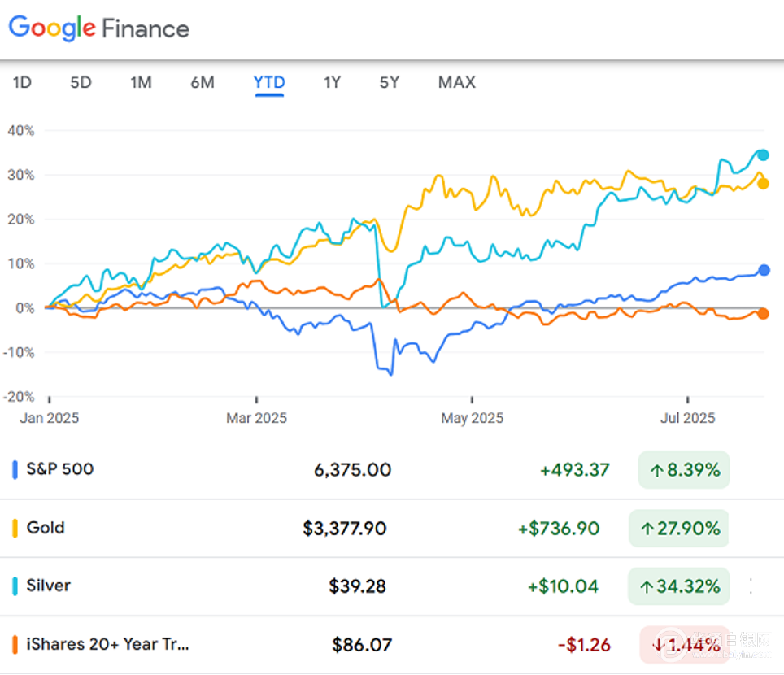The image size is (784, 675).
Task: Click the Silver line endpoint dot
Action: pyautogui.click(x=763, y=155)
